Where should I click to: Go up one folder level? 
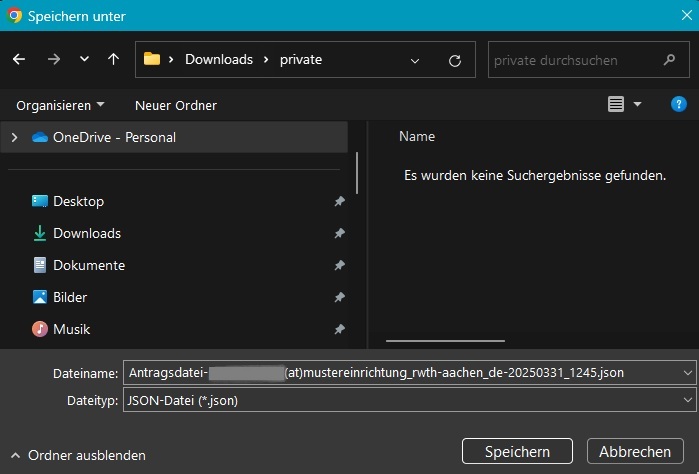tap(113, 60)
